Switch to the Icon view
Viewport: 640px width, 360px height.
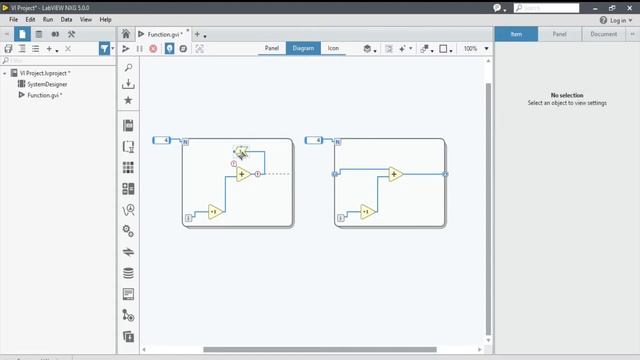333,48
